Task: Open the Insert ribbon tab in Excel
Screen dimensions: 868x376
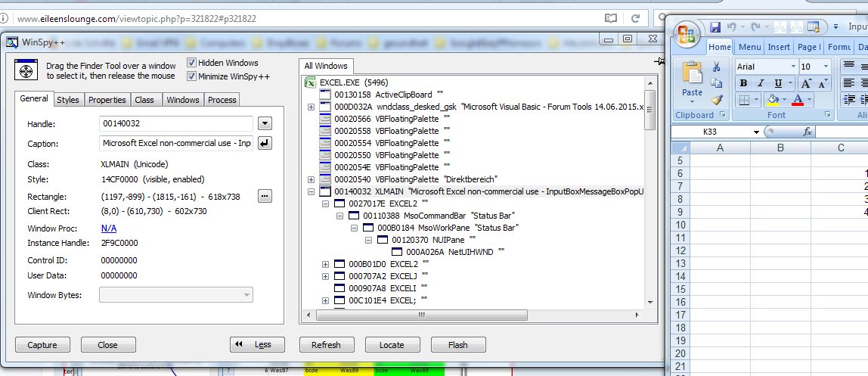Action: pyautogui.click(x=779, y=47)
